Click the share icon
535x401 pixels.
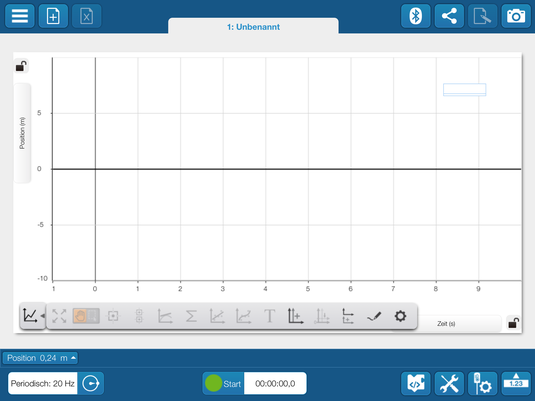449,16
